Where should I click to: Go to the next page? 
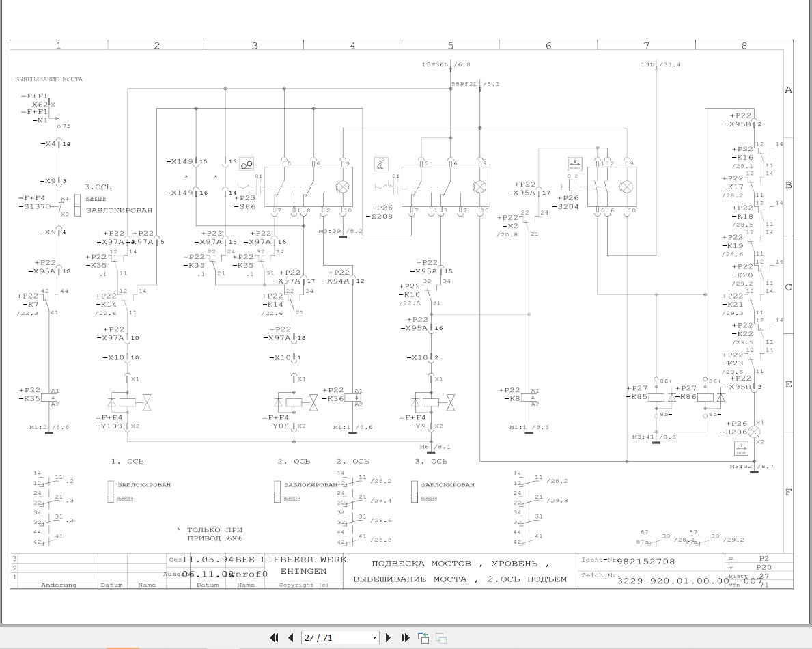(389, 637)
